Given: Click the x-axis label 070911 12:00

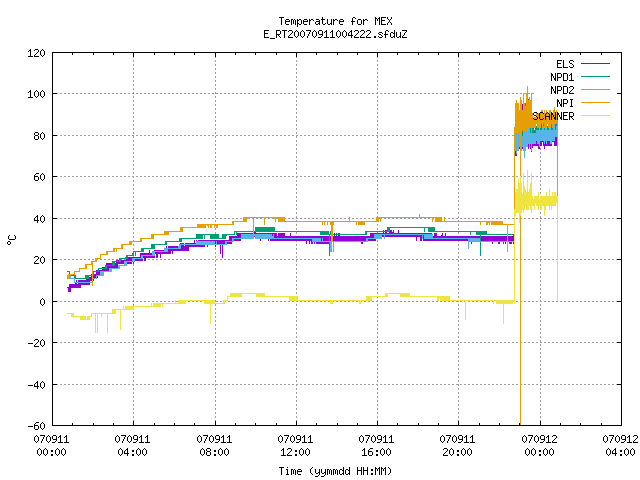Looking at the screenshot, I should coord(295,446).
